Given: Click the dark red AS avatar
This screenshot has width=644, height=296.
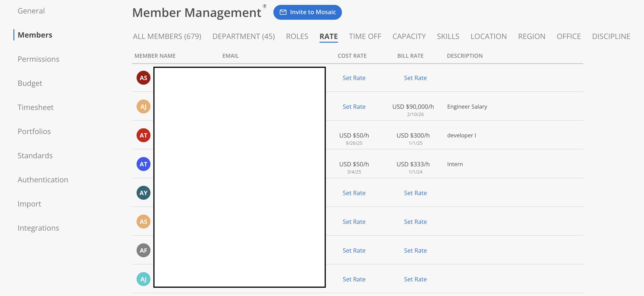Looking at the screenshot, I should coord(143,78).
